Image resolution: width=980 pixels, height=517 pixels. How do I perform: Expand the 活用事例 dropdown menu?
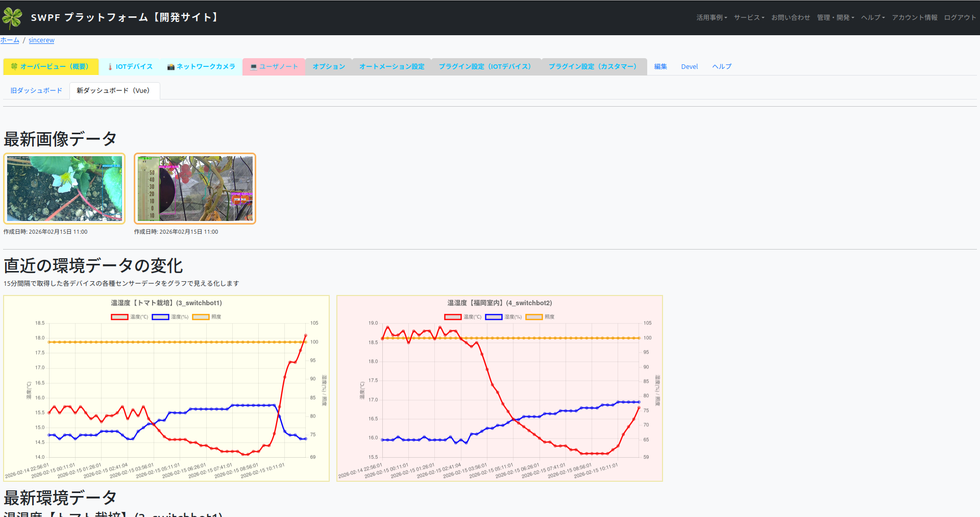pos(712,17)
